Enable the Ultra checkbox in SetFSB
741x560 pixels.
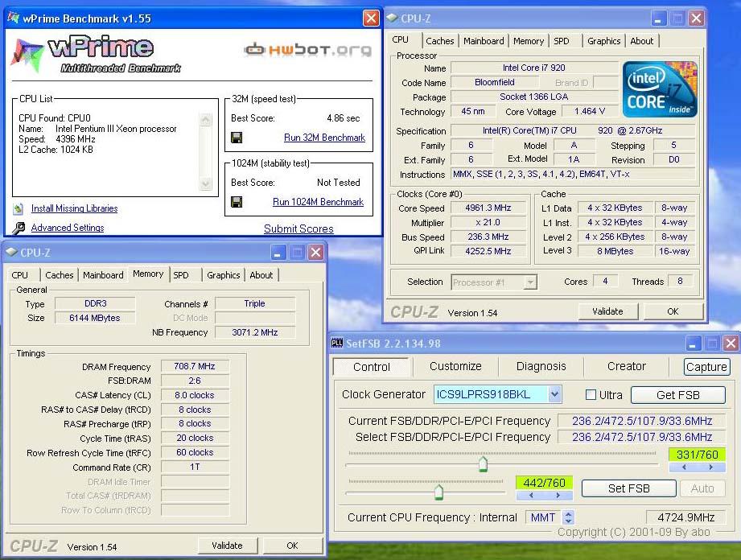tap(591, 394)
